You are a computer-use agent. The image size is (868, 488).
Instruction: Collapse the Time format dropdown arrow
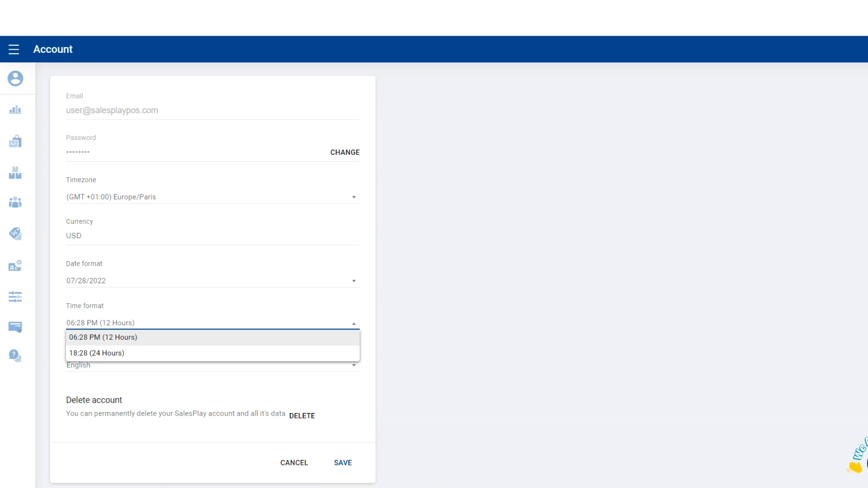tap(354, 324)
